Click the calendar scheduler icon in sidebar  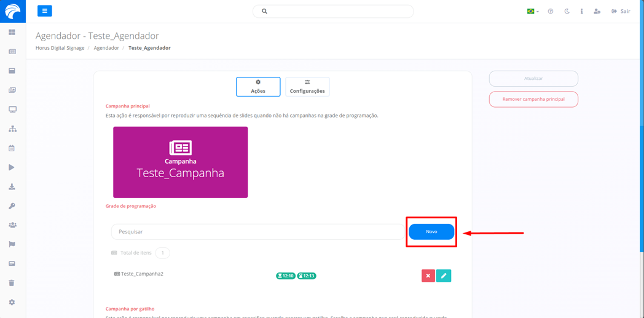tap(12, 148)
